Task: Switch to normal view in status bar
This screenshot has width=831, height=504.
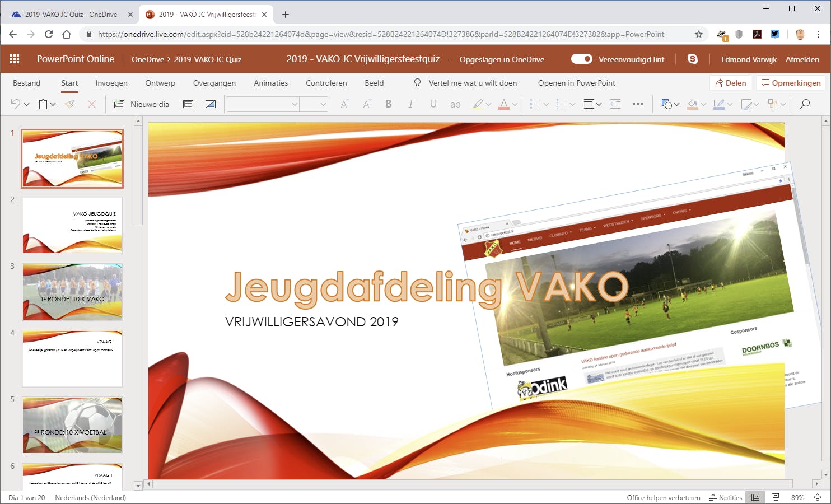Action: pyautogui.click(x=755, y=497)
